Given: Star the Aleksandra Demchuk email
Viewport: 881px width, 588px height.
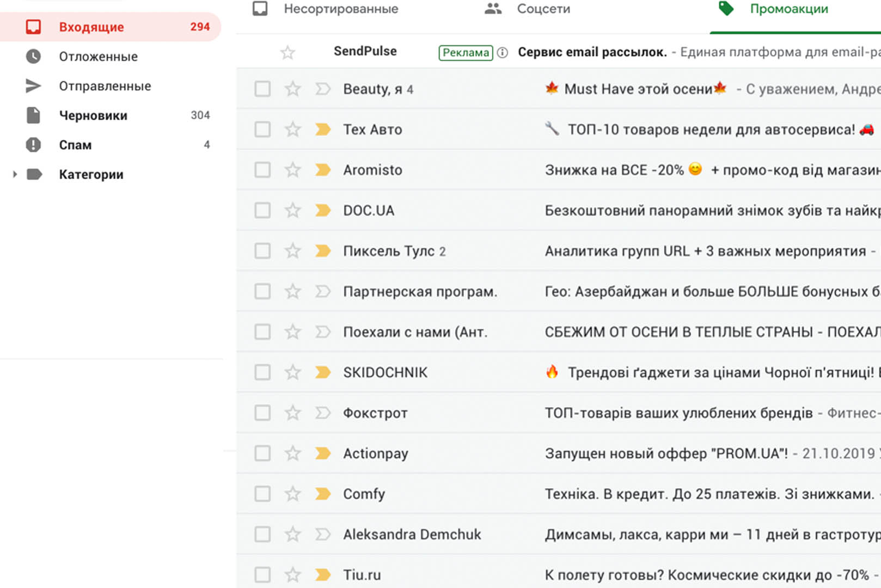Looking at the screenshot, I should 293,534.
